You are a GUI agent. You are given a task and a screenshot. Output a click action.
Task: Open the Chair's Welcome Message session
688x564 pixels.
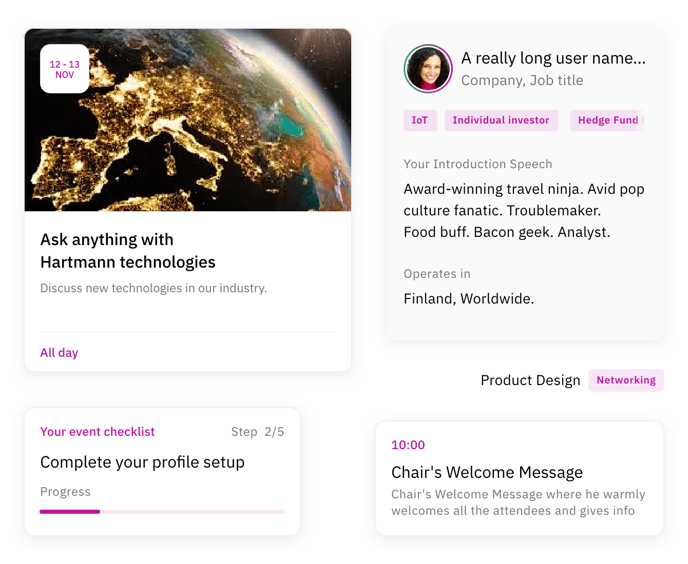point(487,472)
